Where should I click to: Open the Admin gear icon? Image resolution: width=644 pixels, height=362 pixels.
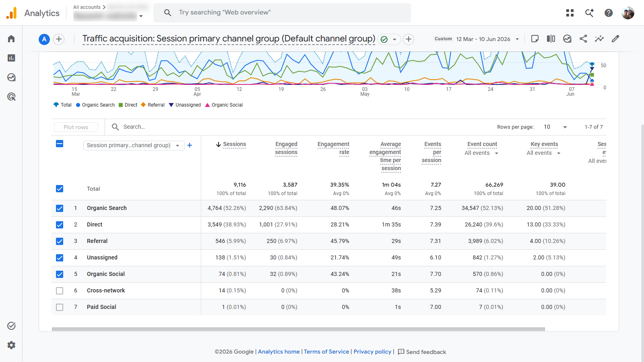(x=11, y=345)
